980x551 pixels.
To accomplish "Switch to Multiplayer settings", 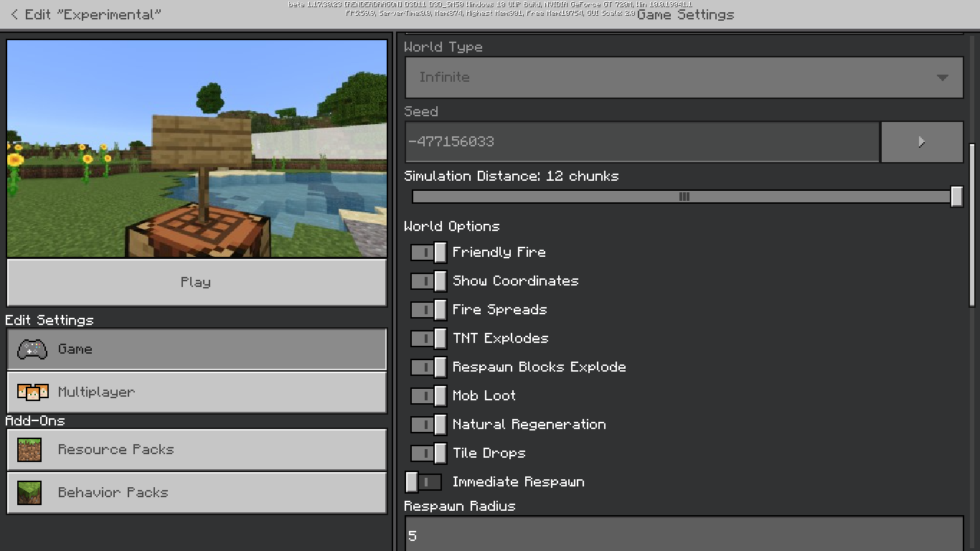I will pyautogui.click(x=197, y=392).
